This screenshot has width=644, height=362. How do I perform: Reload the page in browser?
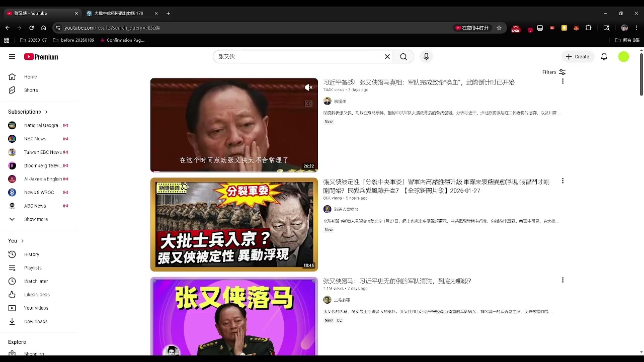coord(31,28)
